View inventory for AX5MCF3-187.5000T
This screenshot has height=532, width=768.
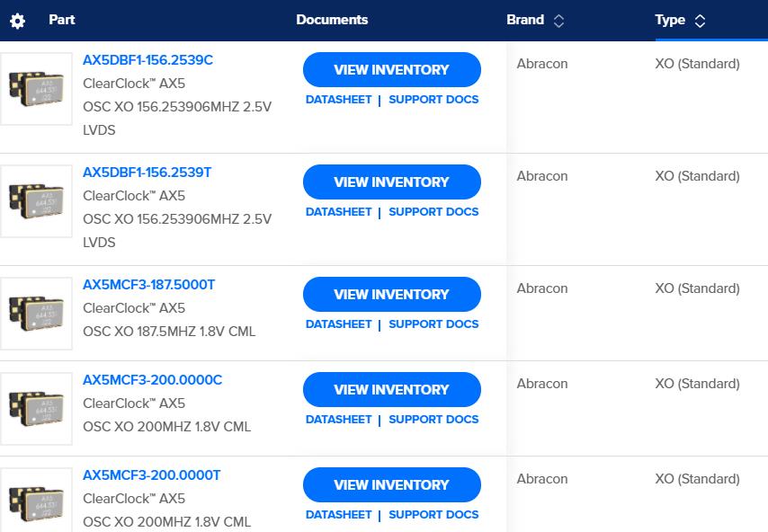tap(391, 295)
